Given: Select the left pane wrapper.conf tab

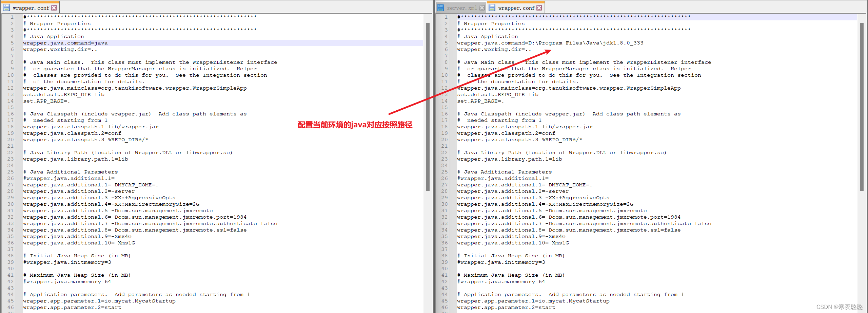Looking at the screenshot, I should pos(32,7).
